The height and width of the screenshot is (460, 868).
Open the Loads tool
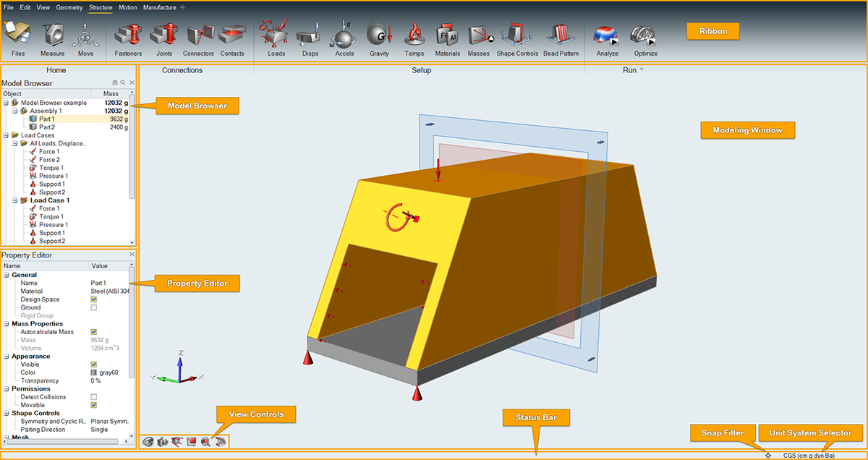tap(276, 35)
